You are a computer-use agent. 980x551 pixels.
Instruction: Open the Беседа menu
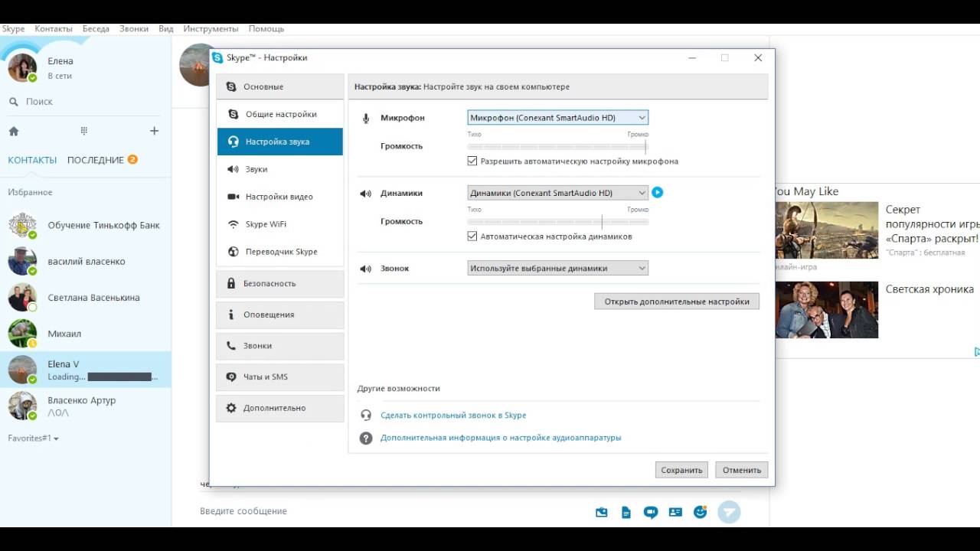pyautogui.click(x=96, y=28)
